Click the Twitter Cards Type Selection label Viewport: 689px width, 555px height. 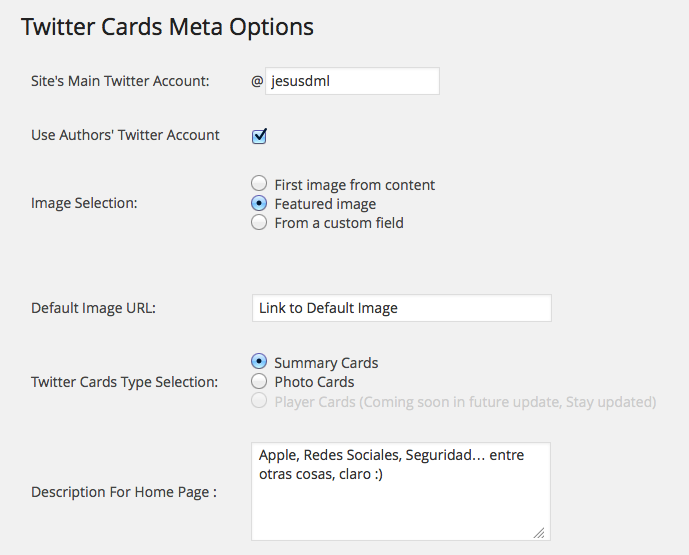(124, 382)
